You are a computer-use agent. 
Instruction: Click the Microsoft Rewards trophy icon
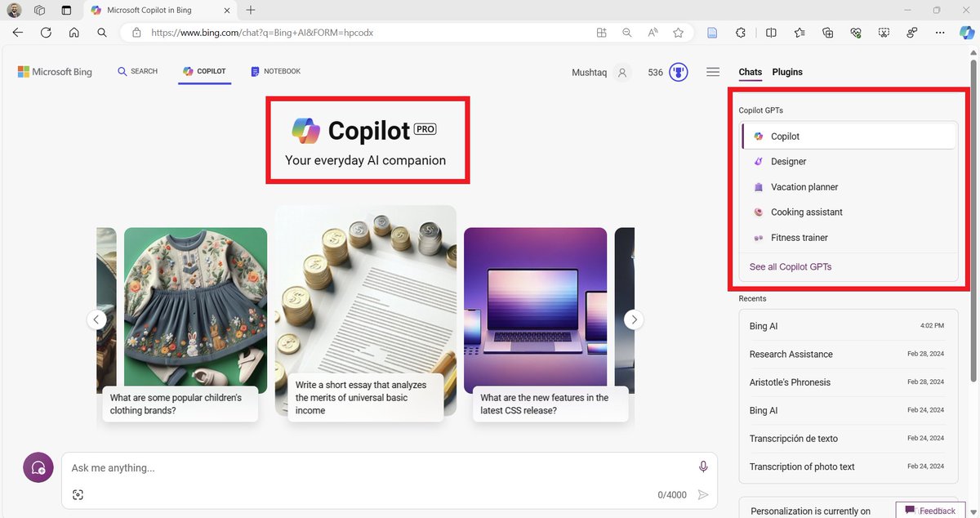[x=678, y=72]
